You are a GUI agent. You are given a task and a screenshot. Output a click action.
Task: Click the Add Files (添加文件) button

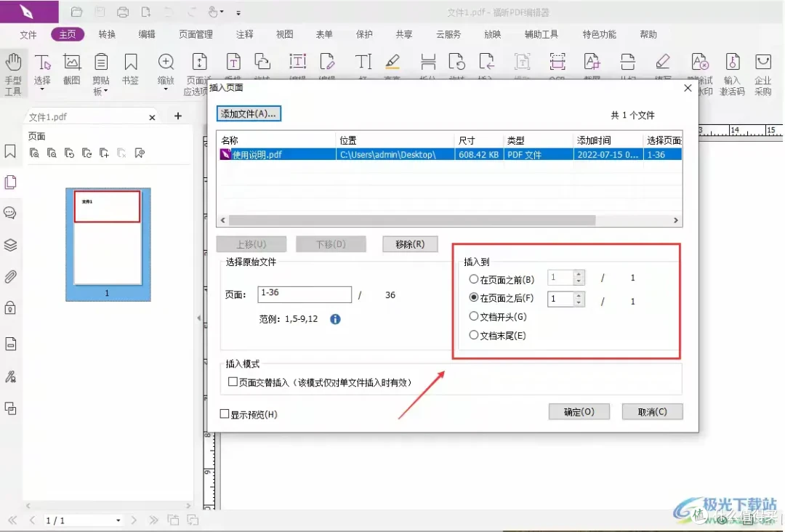(x=249, y=113)
